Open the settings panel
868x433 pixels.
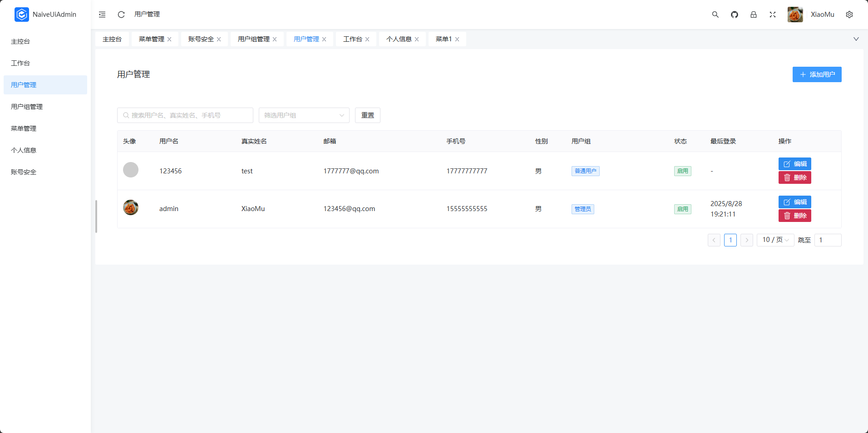click(x=849, y=14)
